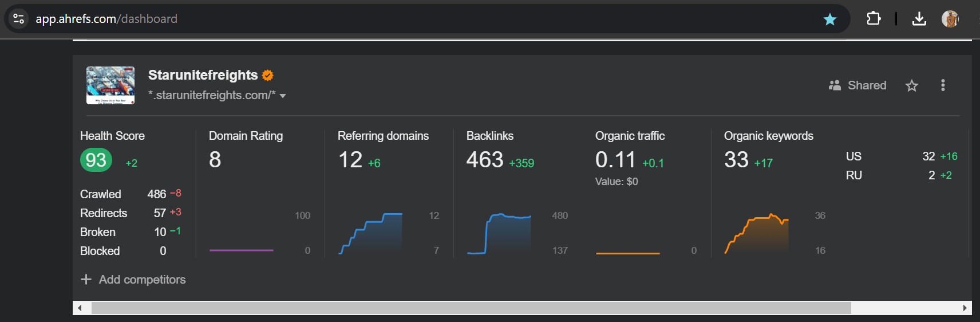Click the site information icon in address bar
Image resolution: width=980 pixels, height=322 pixels.
pyautogui.click(x=18, y=19)
